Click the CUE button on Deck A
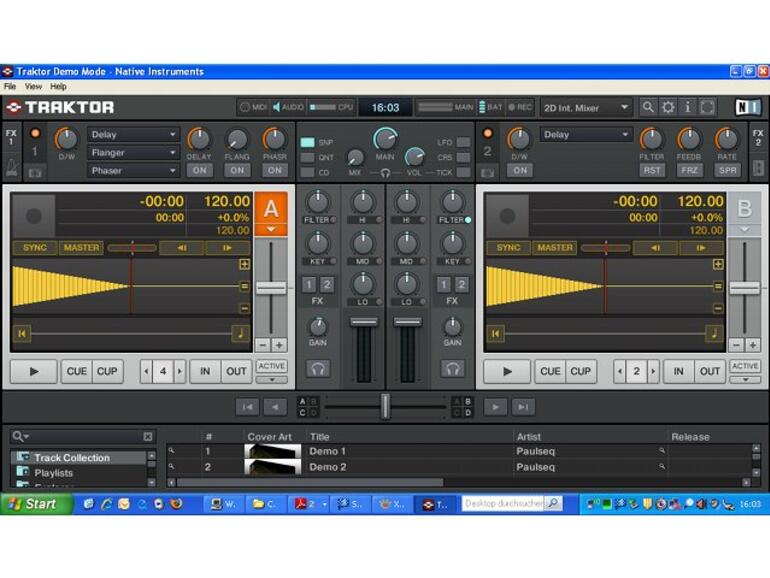Viewport: 770px width, 578px height. (x=77, y=371)
